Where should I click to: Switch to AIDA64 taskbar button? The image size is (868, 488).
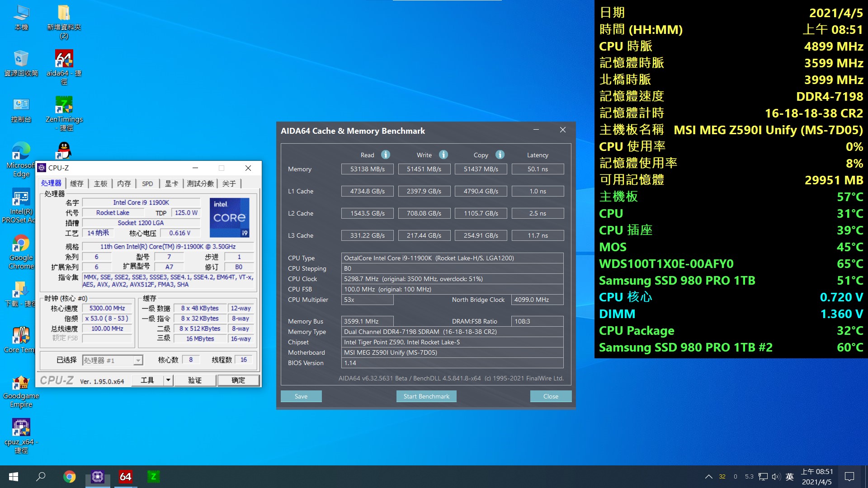click(x=126, y=477)
